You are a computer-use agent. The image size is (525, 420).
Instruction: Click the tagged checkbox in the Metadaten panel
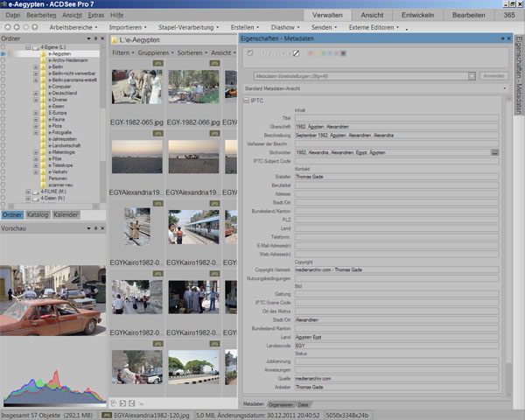(x=250, y=53)
